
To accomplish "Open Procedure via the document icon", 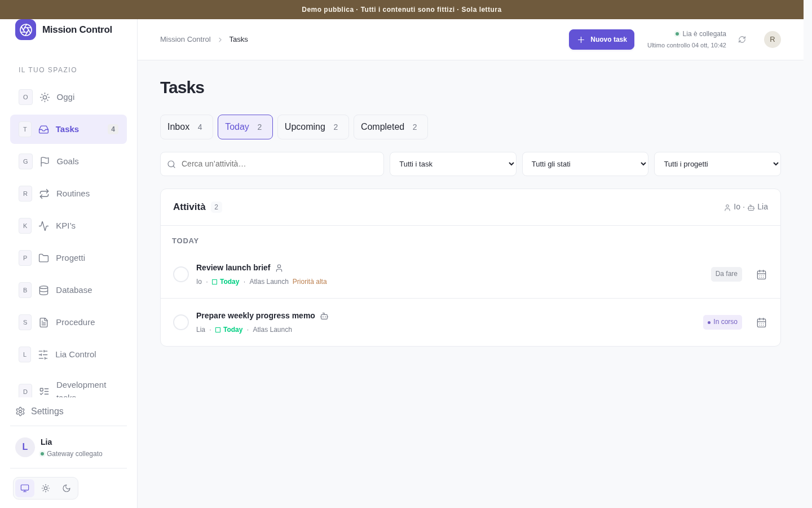I will coord(43,322).
